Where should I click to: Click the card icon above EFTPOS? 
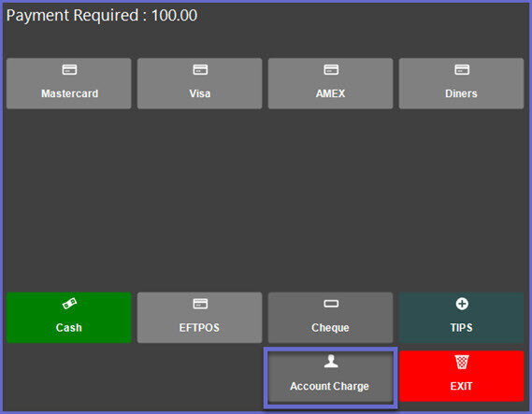pos(200,304)
